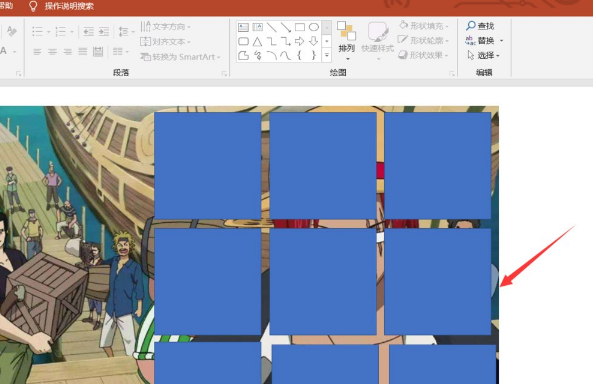Choose the rectangle shape in the gallery
The image size is (596, 384).
300,27
